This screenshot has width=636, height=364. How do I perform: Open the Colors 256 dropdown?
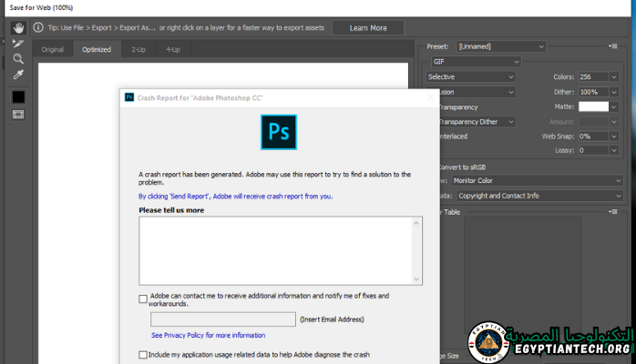tap(614, 76)
